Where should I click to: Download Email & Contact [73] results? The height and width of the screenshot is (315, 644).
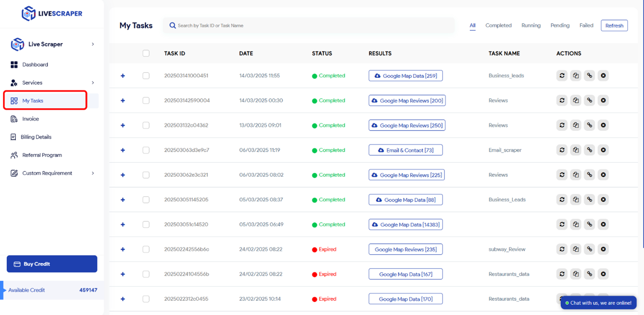click(x=405, y=150)
